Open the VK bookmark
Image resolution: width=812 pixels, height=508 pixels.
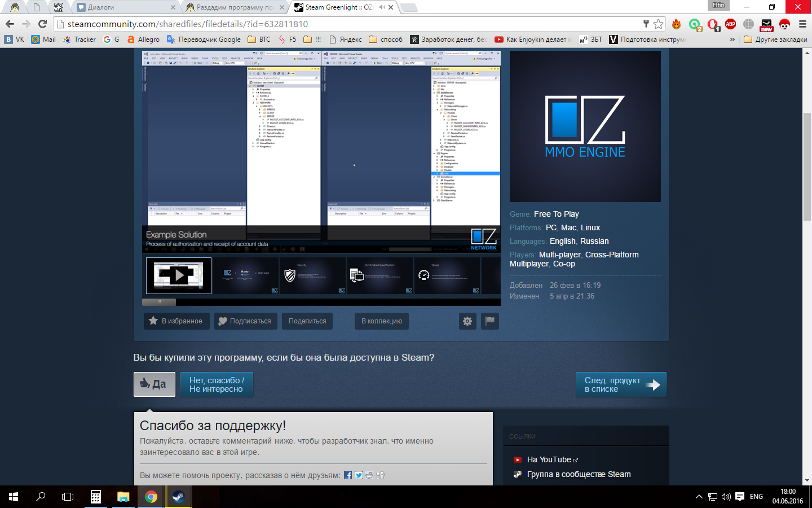(15, 40)
